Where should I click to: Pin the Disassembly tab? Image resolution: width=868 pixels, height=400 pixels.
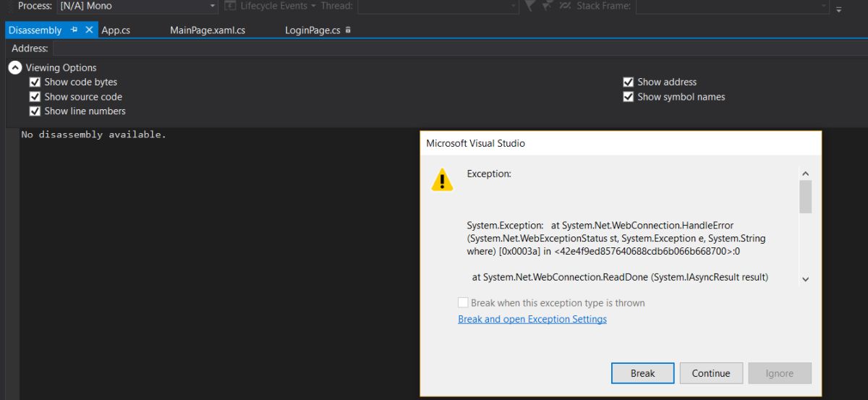pyautogui.click(x=75, y=30)
